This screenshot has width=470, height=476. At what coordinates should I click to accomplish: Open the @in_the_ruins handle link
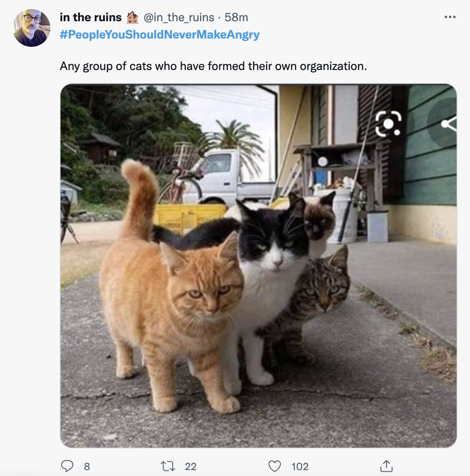(179, 17)
